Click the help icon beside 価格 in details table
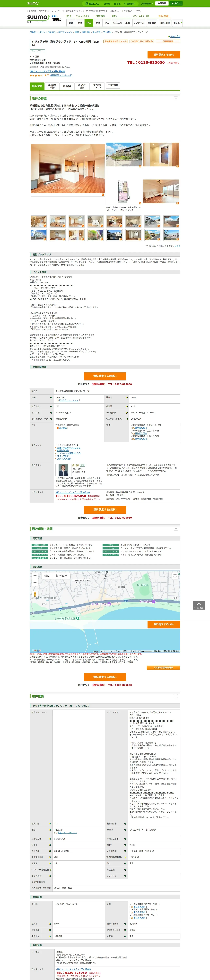The width and height of the screenshot is (210, 980). coord(51,398)
